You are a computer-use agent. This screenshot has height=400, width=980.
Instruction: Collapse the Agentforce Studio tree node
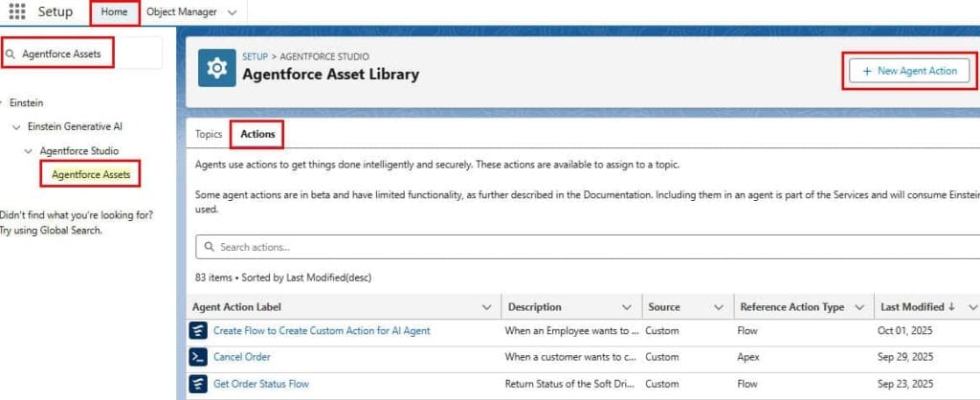28,151
